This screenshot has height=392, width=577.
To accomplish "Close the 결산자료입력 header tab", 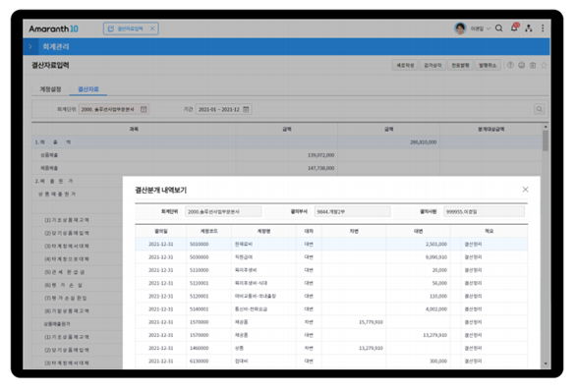I will (x=152, y=28).
